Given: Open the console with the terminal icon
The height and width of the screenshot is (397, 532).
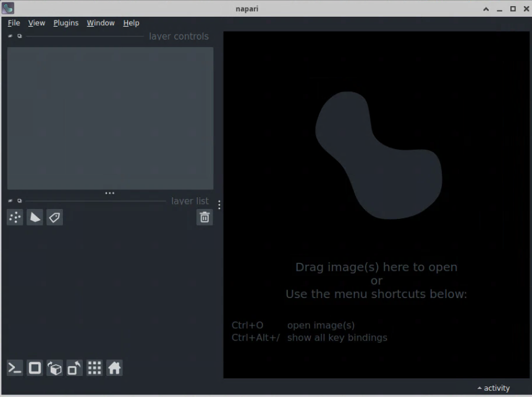Looking at the screenshot, I should click(15, 369).
